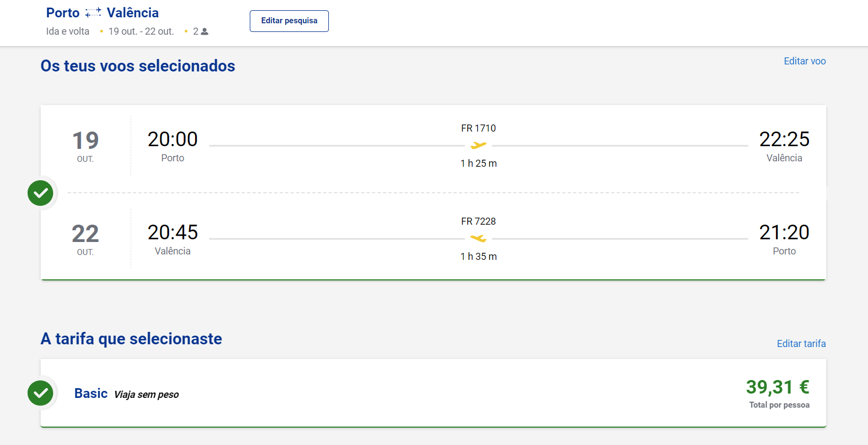
Task: Click the 22 OUT. date block
Action: [86, 239]
